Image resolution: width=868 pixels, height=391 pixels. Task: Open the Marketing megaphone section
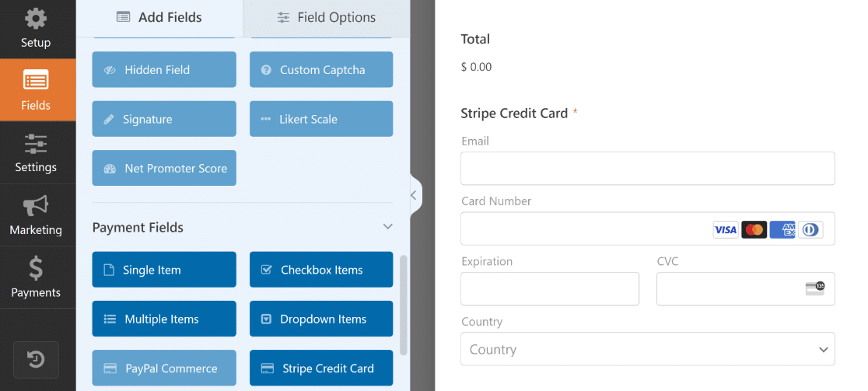(x=37, y=215)
